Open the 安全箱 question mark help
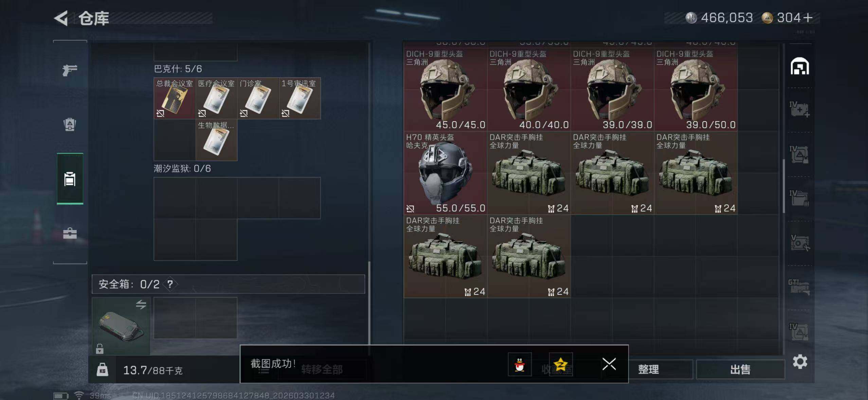The image size is (868, 400). coord(170,284)
